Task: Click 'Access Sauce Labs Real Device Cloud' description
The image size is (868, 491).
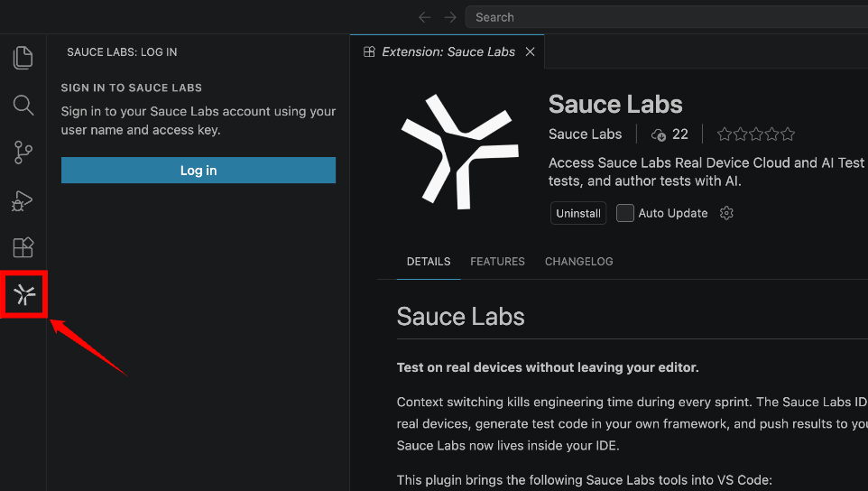Action: pyautogui.click(x=708, y=171)
